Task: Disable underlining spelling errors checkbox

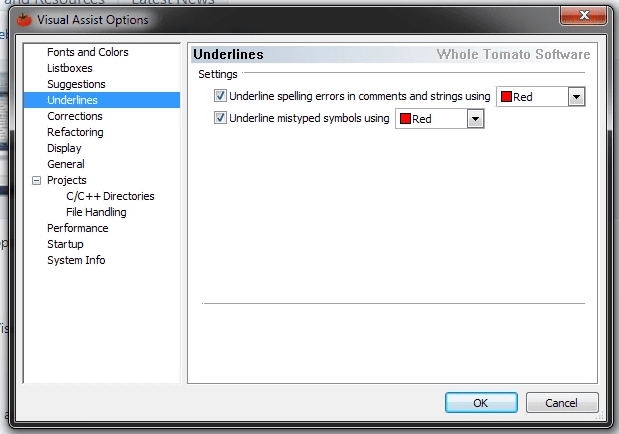Action: click(220, 96)
